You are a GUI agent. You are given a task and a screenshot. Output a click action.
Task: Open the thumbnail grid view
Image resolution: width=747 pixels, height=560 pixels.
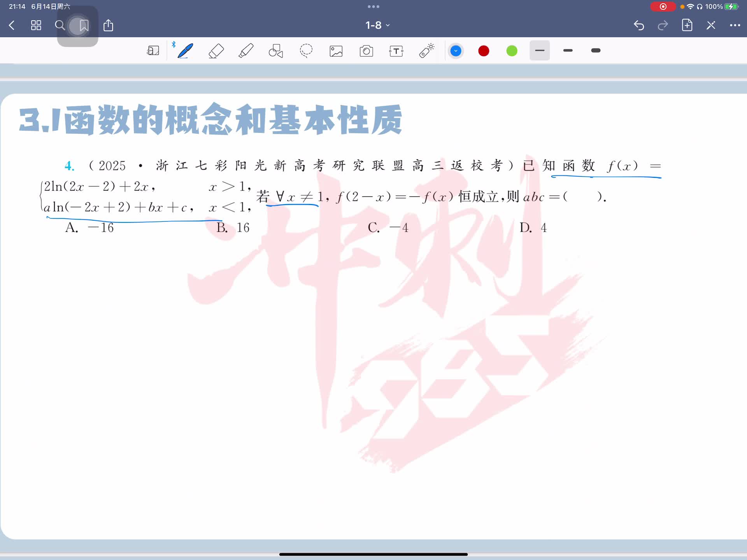coord(36,26)
